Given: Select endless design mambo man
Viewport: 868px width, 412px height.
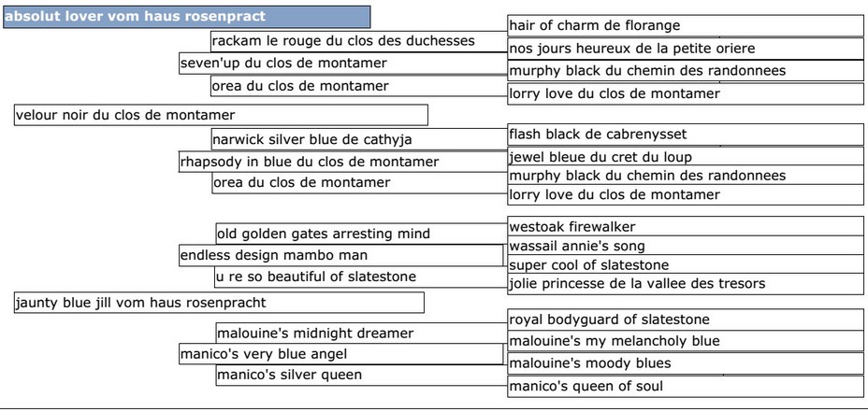Looking at the screenshot, I should (341, 255).
